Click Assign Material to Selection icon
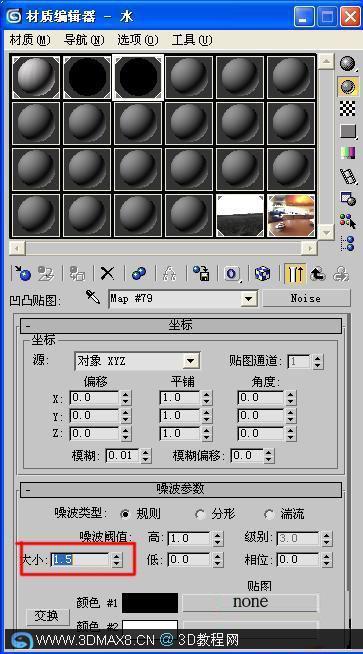Image resolution: width=363 pixels, height=654 pixels. point(77,273)
